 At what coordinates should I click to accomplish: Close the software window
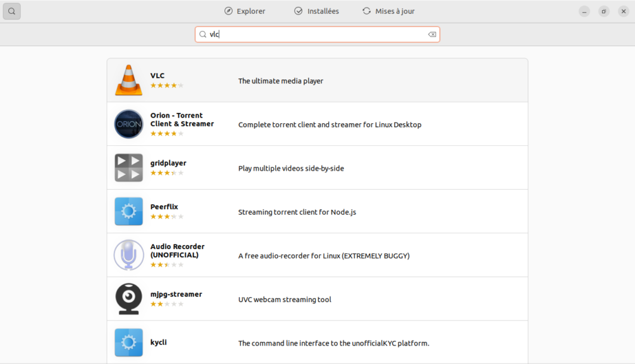coord(624,11)
